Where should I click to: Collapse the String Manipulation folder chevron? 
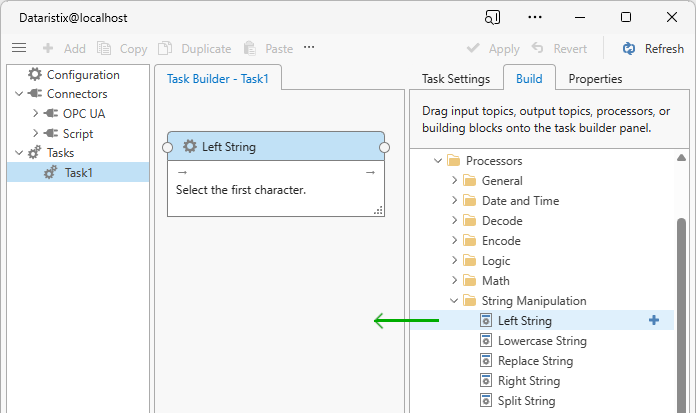454,301
